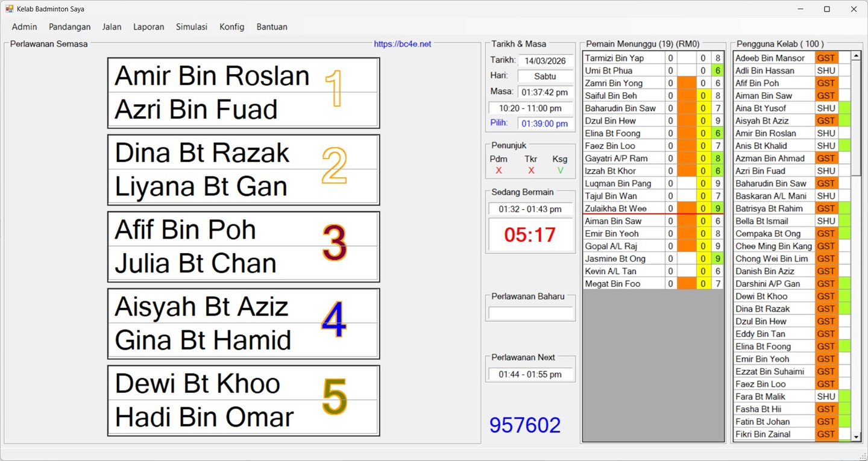Open the Jalan menu
The height and width of the screenshot is (461, 868).
(x=112, y=27)
